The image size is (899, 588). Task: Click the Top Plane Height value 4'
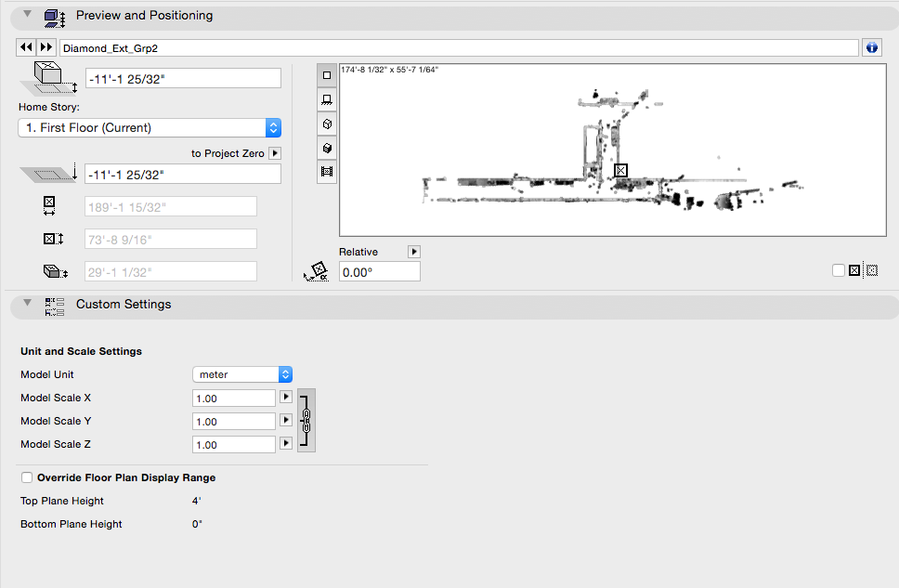(x=197, y=501)
